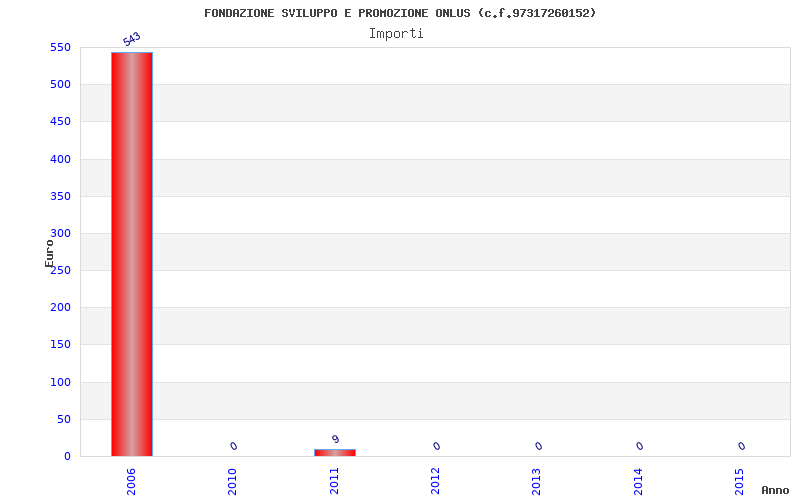Image resolution: width=800 pixels, height=500 pixels.
Task: Select the 9 value label above 2011 bar
Action: [335, 439]
